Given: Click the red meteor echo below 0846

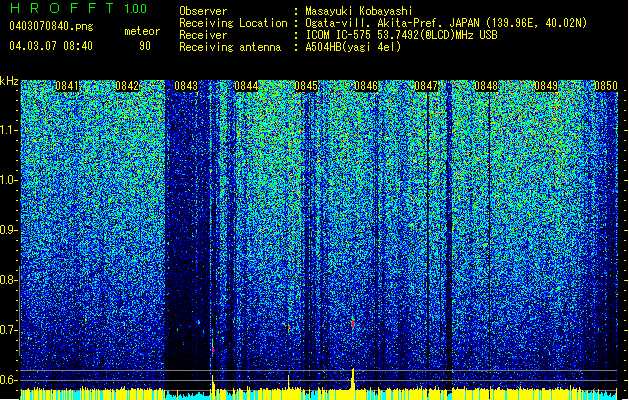Looking at the screenshot, I should (353, 323).
